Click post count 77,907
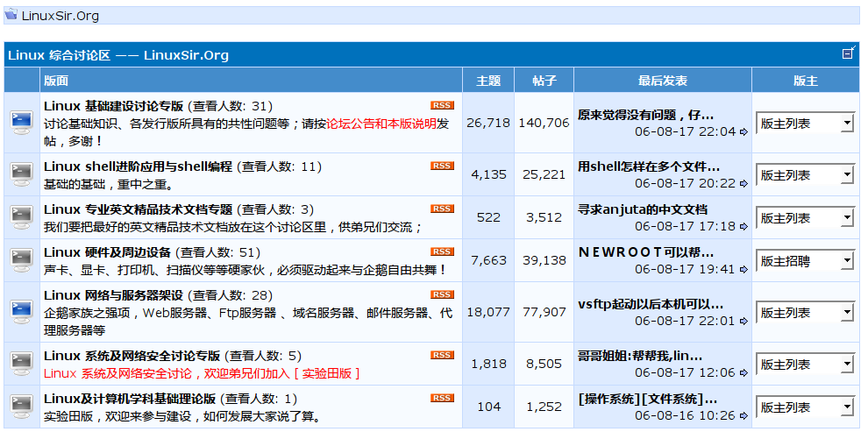Screen dimensions: 868x439 544,313
